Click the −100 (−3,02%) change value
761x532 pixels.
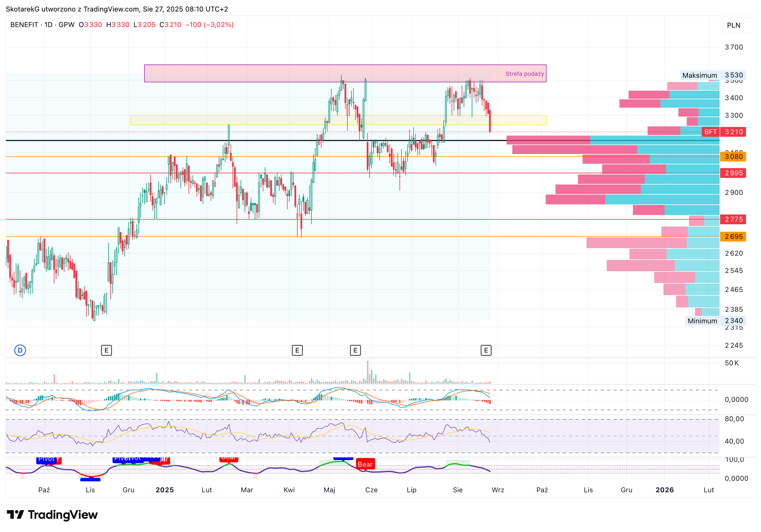tap(210, 25)
